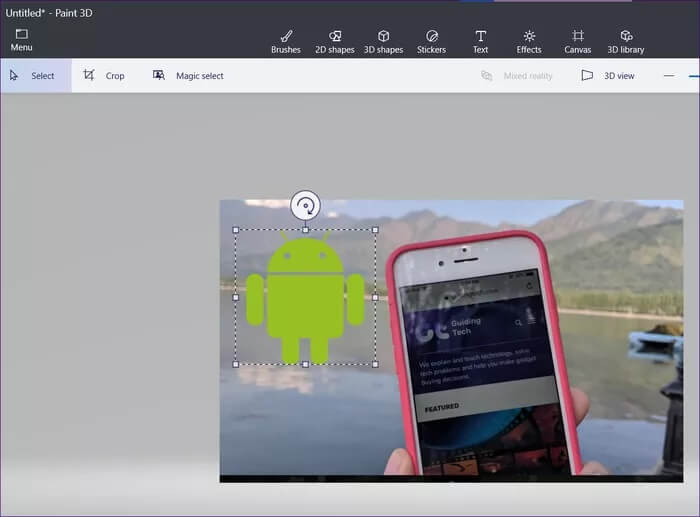Viewport: 700px width, 517px height.
Task: Open the Effects panel
Action: (x=529, y=42)
